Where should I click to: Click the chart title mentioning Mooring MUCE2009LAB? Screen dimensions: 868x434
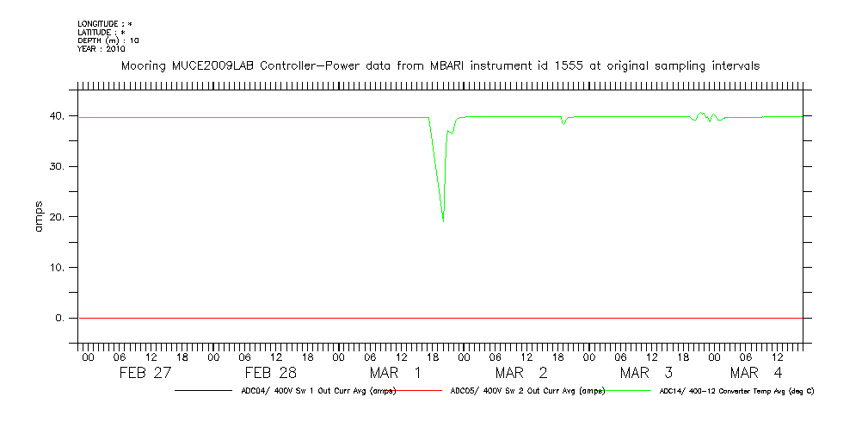tap(440, 65)
